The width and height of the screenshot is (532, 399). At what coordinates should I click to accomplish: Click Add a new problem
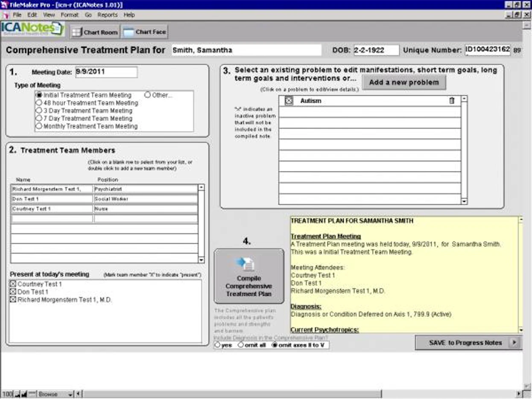tap(404, 82)
